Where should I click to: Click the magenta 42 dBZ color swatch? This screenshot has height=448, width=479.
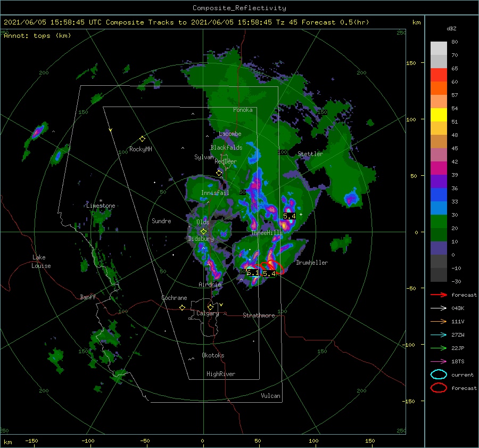pyautogui.click(x=439, y=168)
